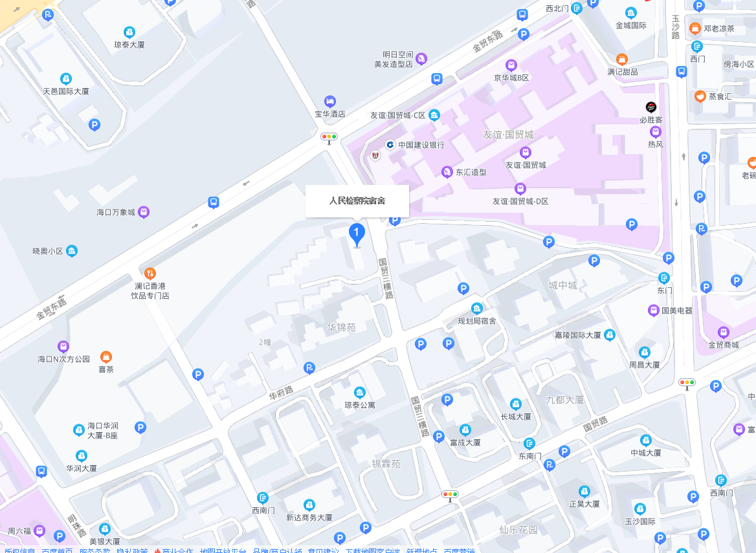Open the 地图开放平台 footer link
This screenshot has width=756, height=553.
point(223,550)
